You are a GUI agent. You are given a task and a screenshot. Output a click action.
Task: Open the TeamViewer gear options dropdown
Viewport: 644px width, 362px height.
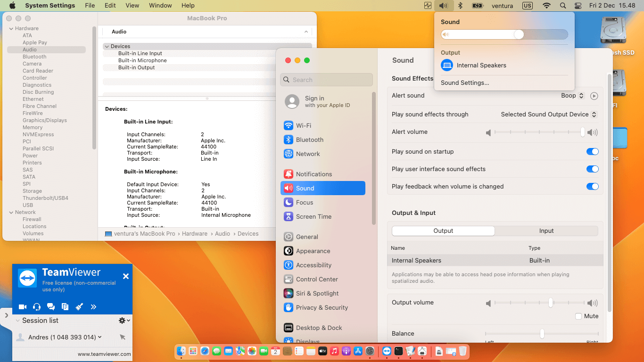click(x=124, y=321)
